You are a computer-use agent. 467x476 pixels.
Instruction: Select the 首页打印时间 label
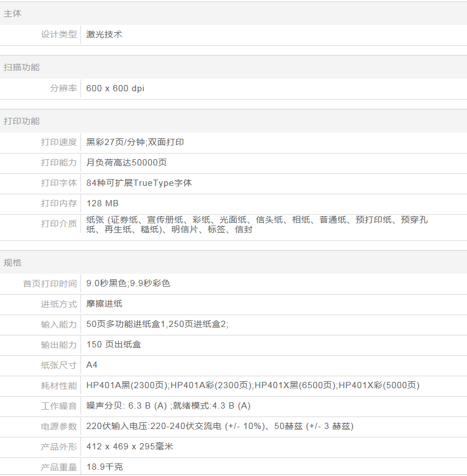(x=50, y=283)
